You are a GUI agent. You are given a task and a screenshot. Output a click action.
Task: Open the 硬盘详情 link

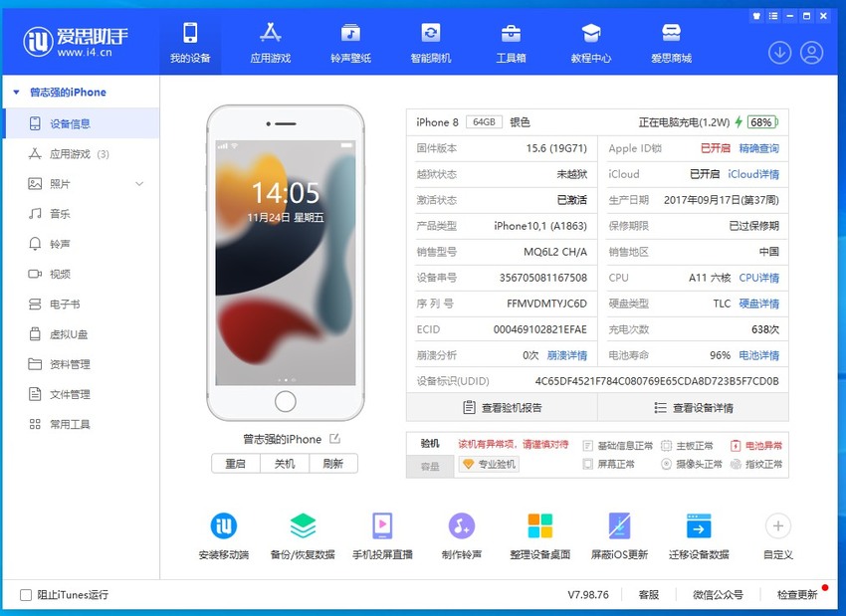click(x=758, y=304)
